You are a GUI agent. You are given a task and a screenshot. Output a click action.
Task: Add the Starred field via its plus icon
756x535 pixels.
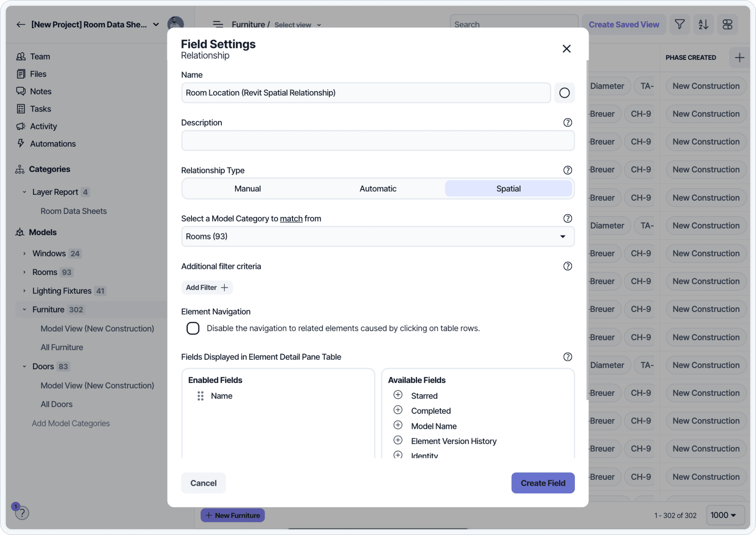(x=398, y=395)
